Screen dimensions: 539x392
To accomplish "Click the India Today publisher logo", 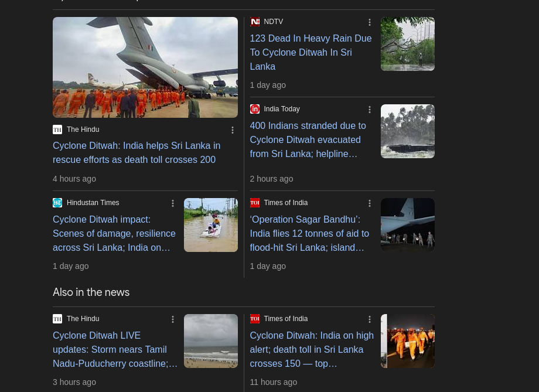I will 255,109.
